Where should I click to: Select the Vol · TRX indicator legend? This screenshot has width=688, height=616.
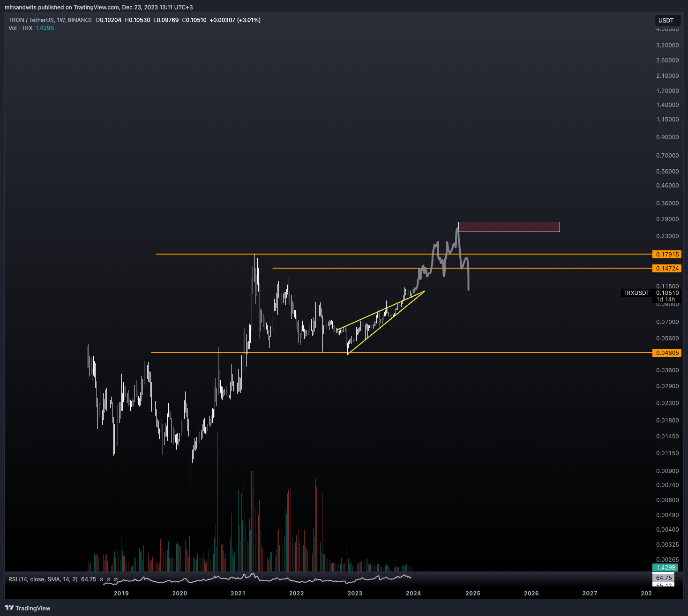21,28
